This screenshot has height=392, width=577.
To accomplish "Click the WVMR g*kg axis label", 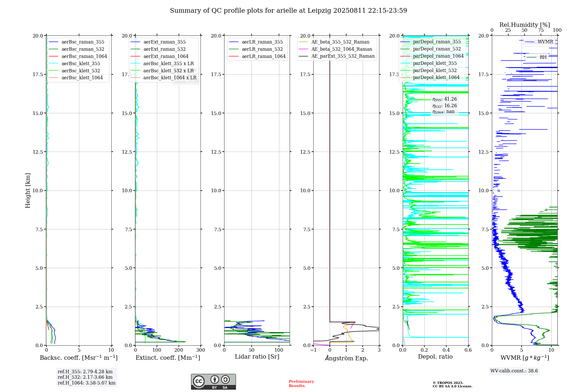I will click(525, 358).
